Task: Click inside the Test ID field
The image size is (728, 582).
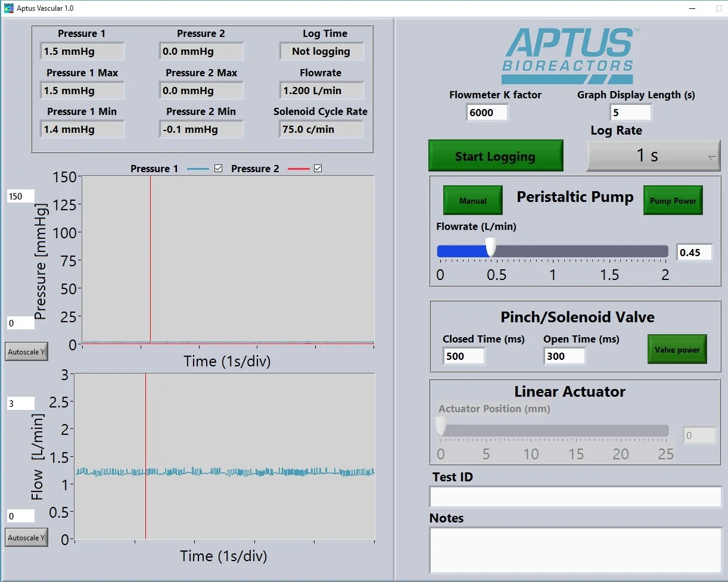Action: (x=574, y=497)
